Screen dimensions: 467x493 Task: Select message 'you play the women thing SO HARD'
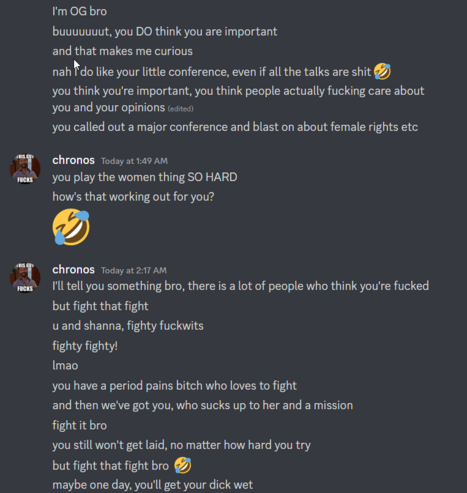(x=145, y=177)
